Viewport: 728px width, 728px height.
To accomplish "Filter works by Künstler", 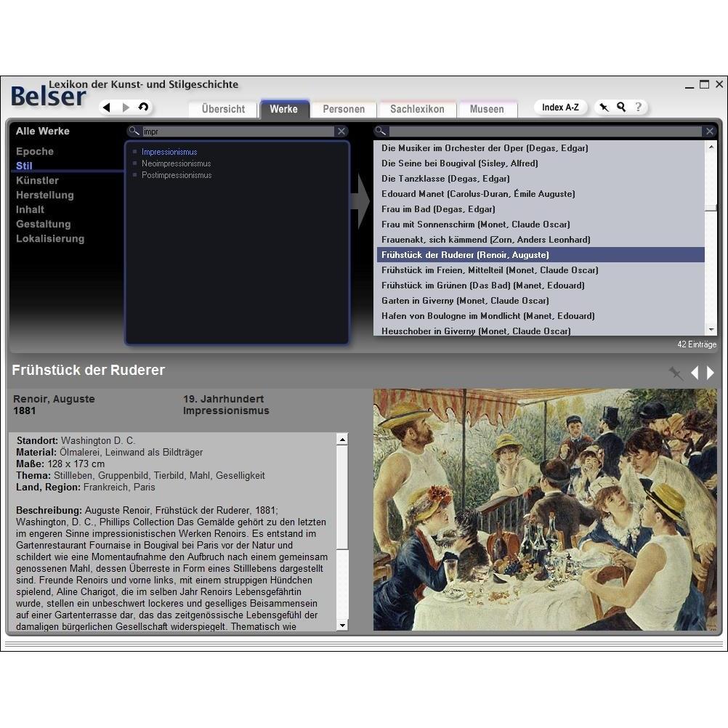I will point(37,180).
